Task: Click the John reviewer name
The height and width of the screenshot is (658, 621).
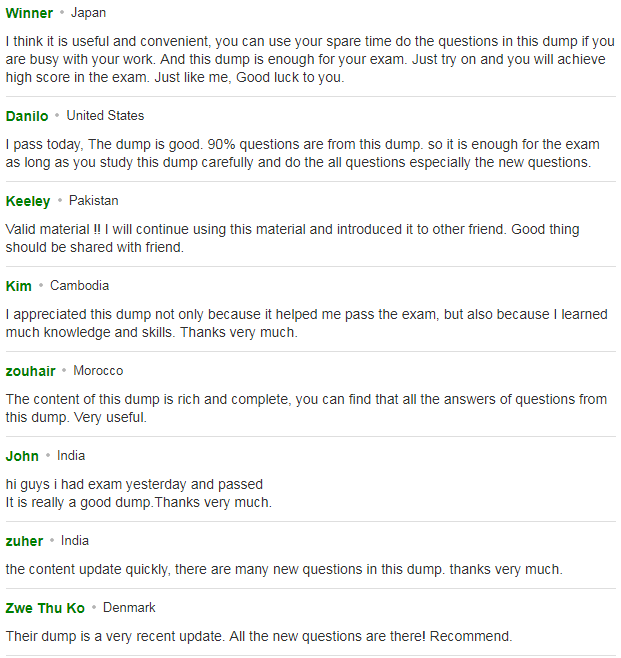Action: coord(22,456)
